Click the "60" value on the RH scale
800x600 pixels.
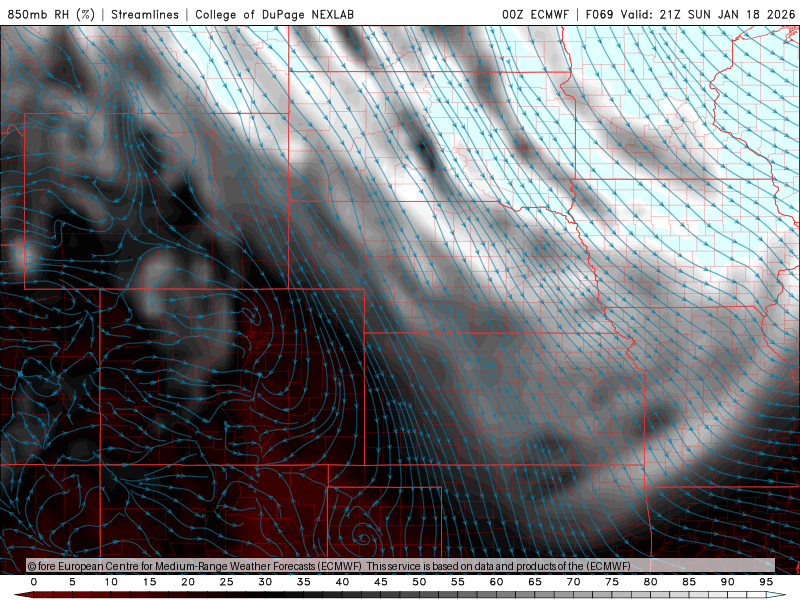(x=496, y=582)
